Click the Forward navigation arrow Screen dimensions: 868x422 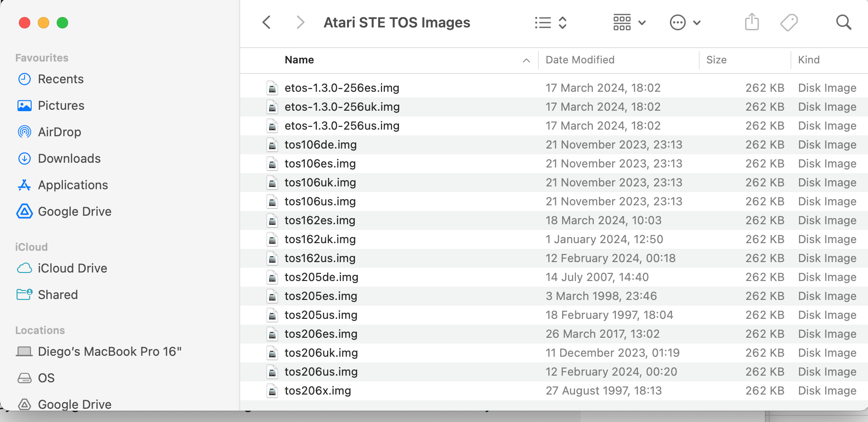click(x=300, y=22)
